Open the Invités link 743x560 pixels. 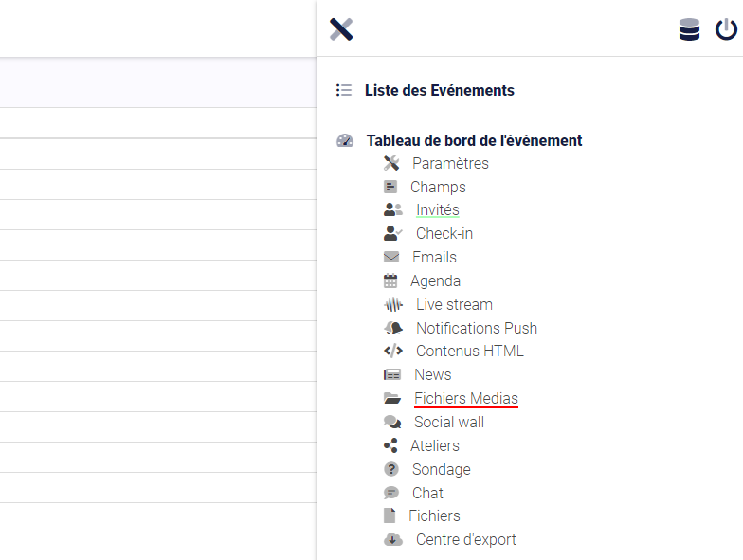click(438, 210)
